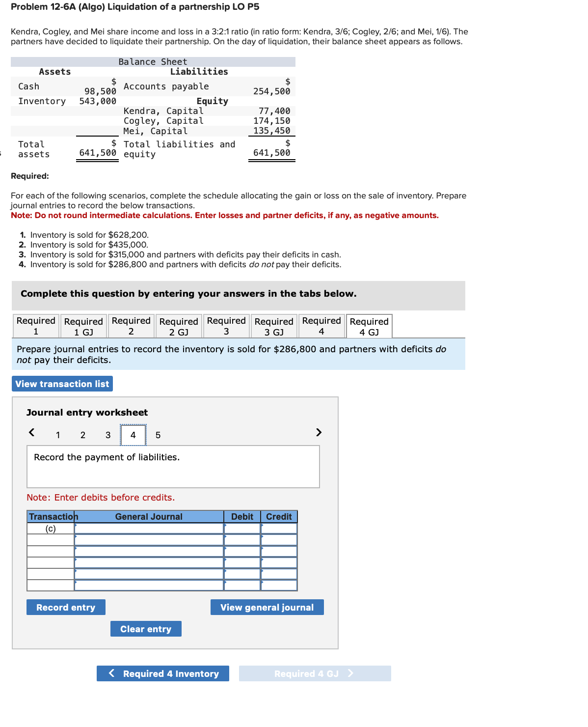This screenshot has width=588, height=727.
Task: Open the account dropdown in the second journal row
Action: (76, 540)
